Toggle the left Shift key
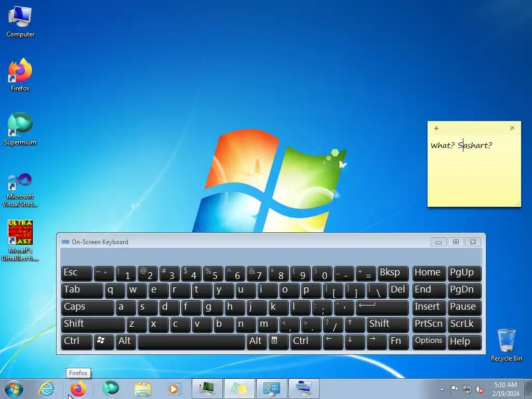 coord(93,325)
